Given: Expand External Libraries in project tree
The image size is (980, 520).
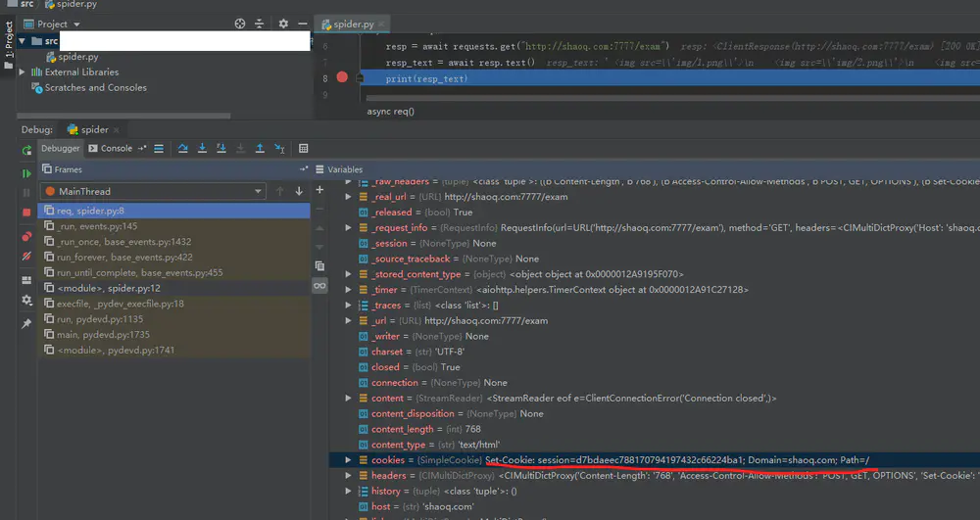Looking at the screenshot, I should coord(23,72).
